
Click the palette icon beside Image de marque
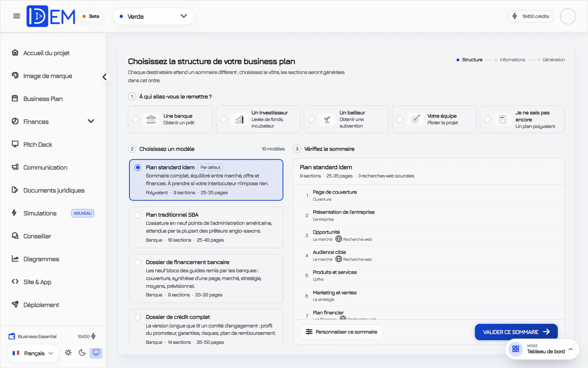coord(15,76)
